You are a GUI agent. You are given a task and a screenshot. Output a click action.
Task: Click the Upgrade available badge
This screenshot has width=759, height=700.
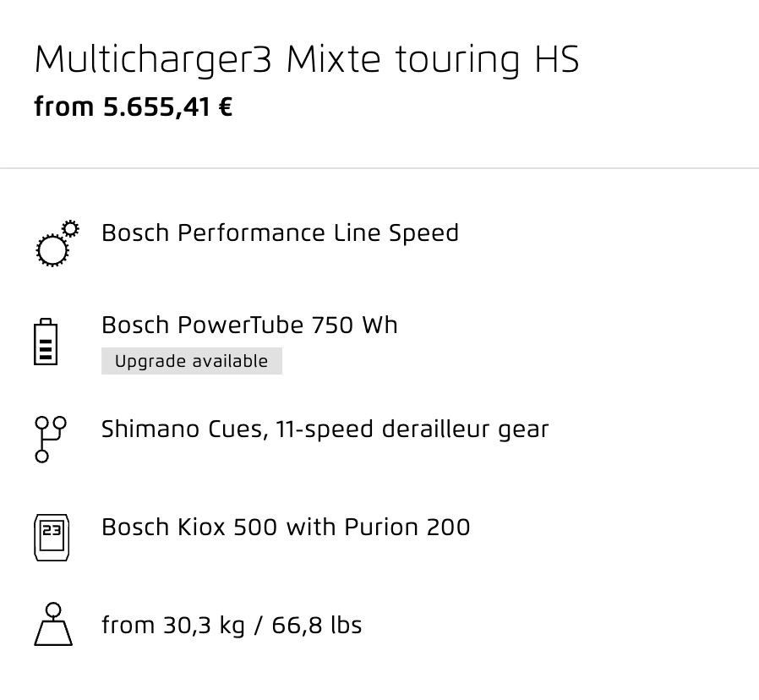click(x=192, y=361)
